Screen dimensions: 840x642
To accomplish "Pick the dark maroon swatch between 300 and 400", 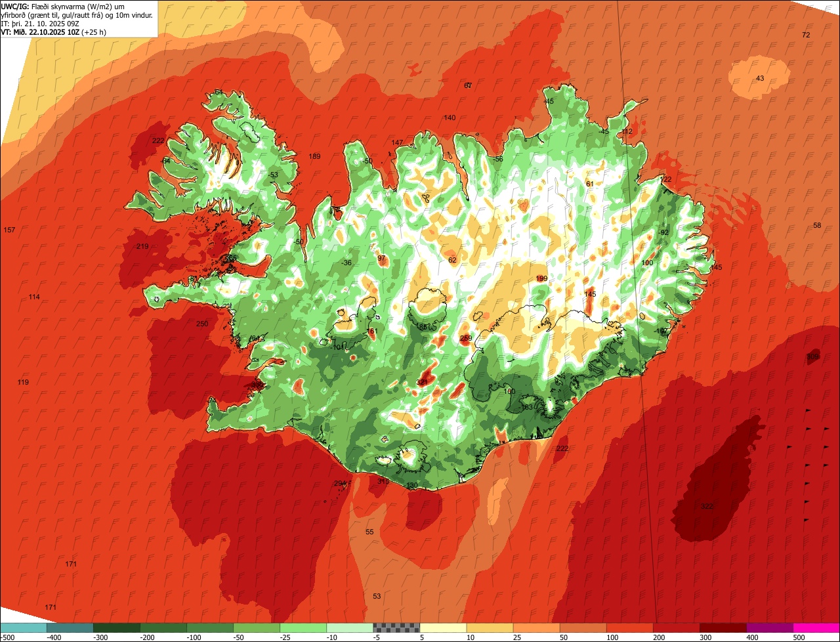I will click(x=723, y=628).
